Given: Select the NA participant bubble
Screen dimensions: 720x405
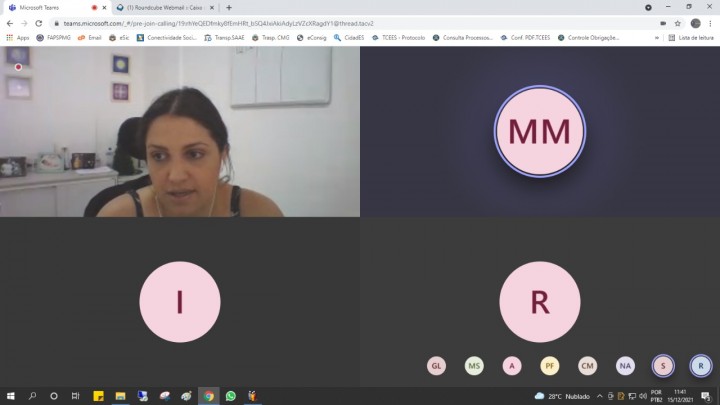Looking at the screenshot, I should (625, 366).
